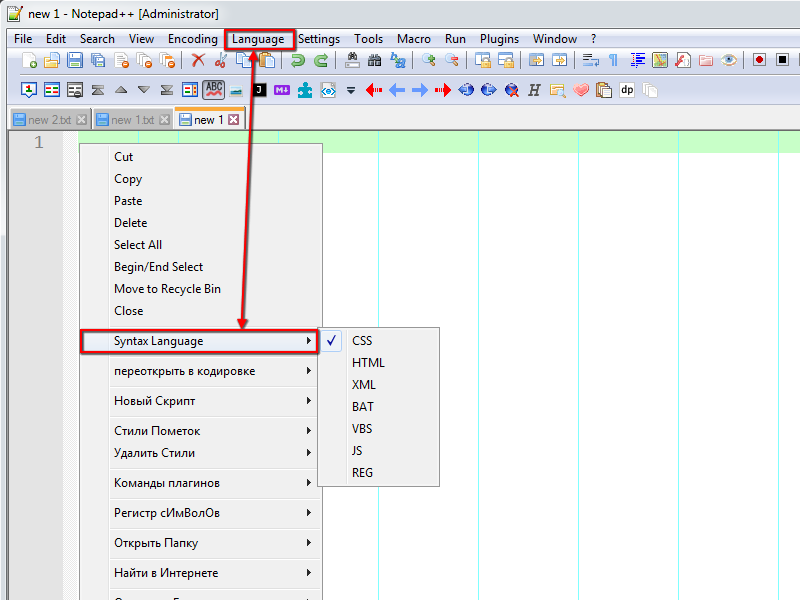
Task: Open the Encoding menu
Action: (x=193, y=39)
